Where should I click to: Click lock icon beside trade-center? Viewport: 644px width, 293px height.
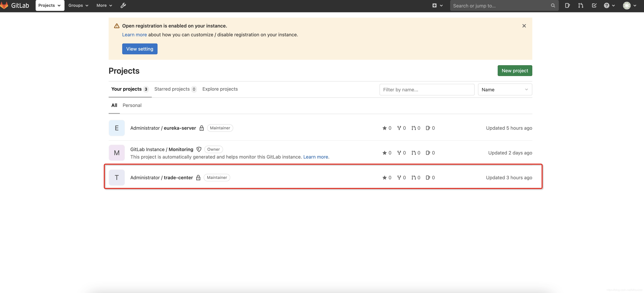[x=198, y=178]
